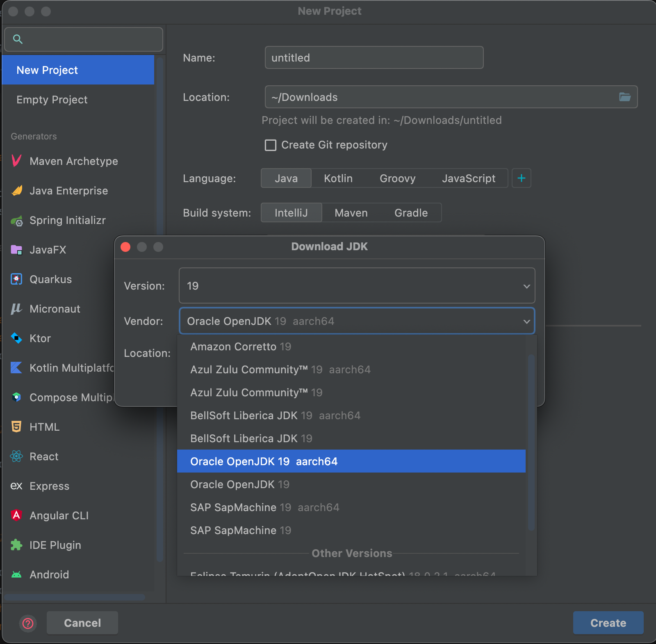This screenshot has width=656, height=644.
Task: Click the project Name input field
Action: [374, 57]
